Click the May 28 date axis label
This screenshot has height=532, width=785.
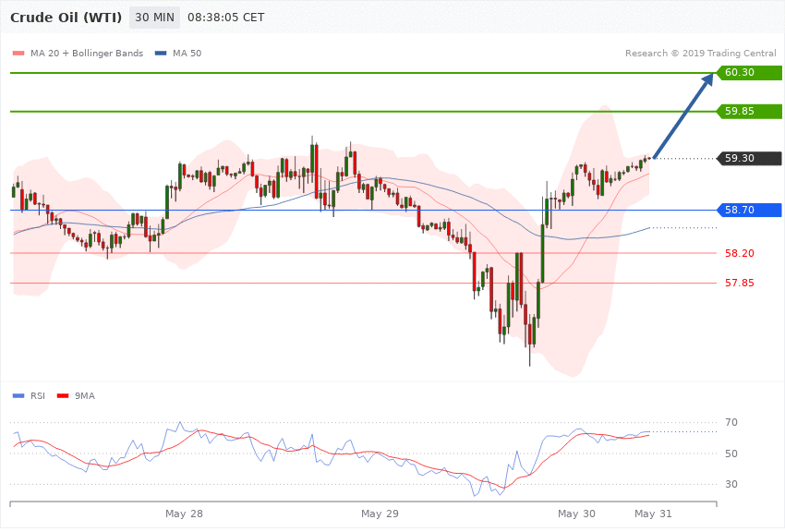pos(184,514)
